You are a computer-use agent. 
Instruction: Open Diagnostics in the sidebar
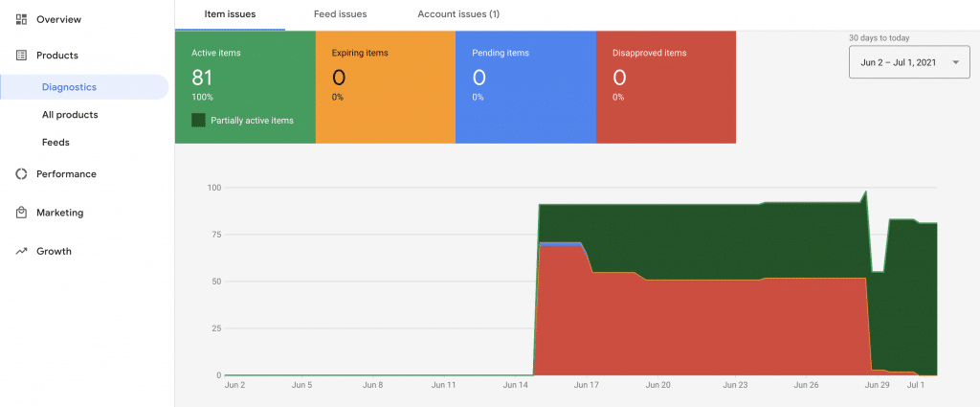point(69,87)
